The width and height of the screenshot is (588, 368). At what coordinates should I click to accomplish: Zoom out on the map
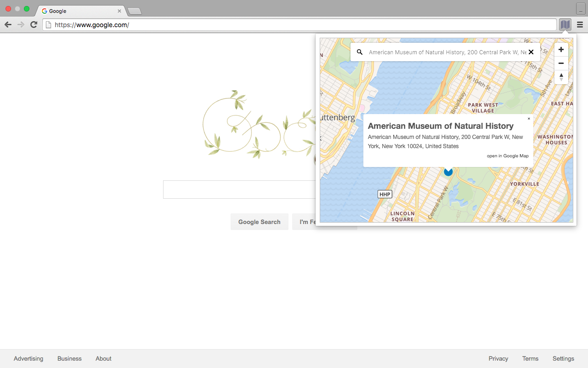click(561, 63)
